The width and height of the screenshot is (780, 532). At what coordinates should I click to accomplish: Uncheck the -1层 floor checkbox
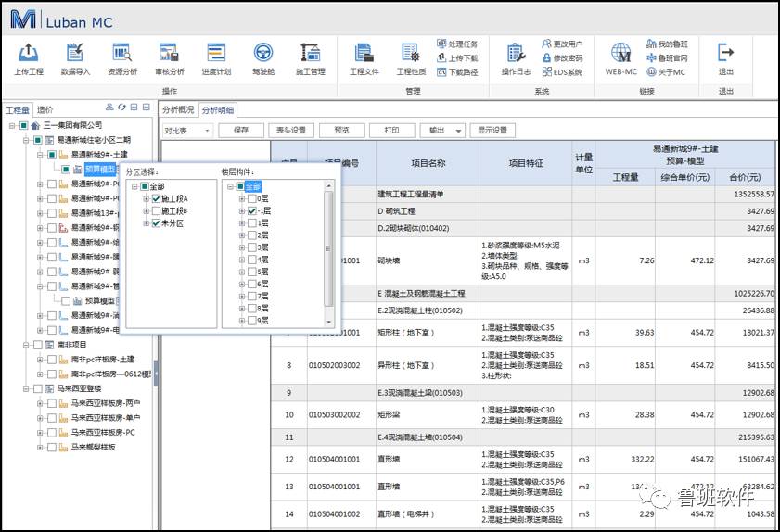pyautogui.click(x=251, y=211)
